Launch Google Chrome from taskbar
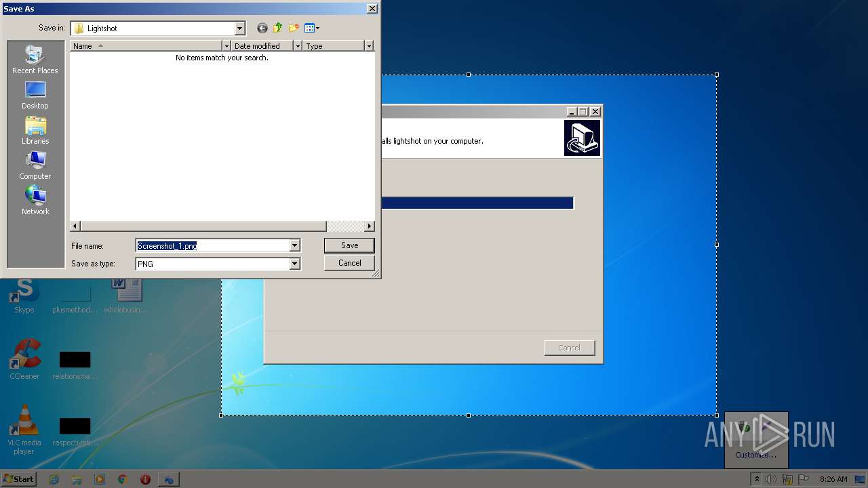The height and width of the screenshot is (488, 868). pos(123,479)
